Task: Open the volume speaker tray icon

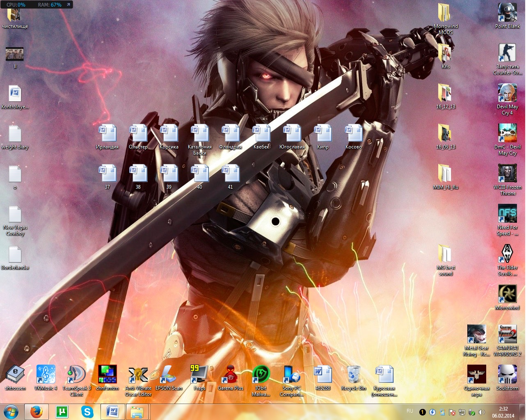Action: (x=482, y=412)
